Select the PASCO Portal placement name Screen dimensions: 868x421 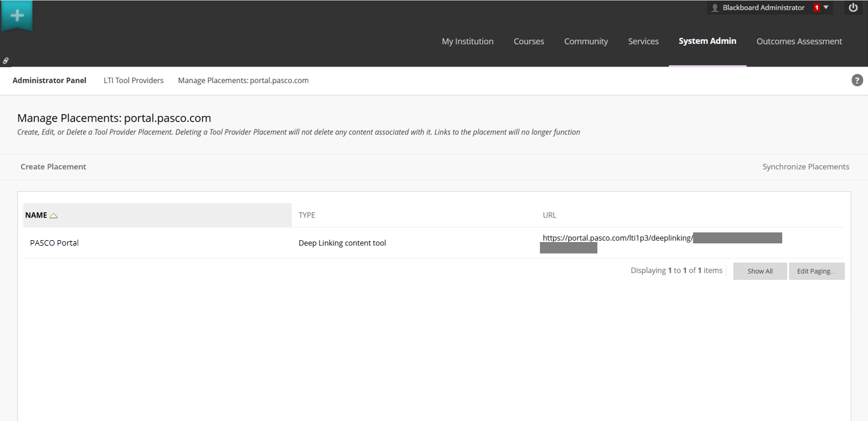pyautogui.click(x=54, y=243)
